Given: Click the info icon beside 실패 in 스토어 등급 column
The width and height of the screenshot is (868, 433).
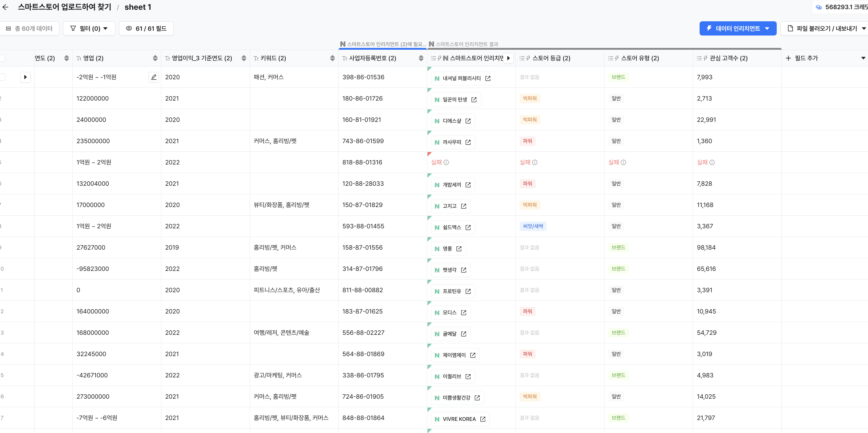Looking at the screenshot, I should point(535,163).
